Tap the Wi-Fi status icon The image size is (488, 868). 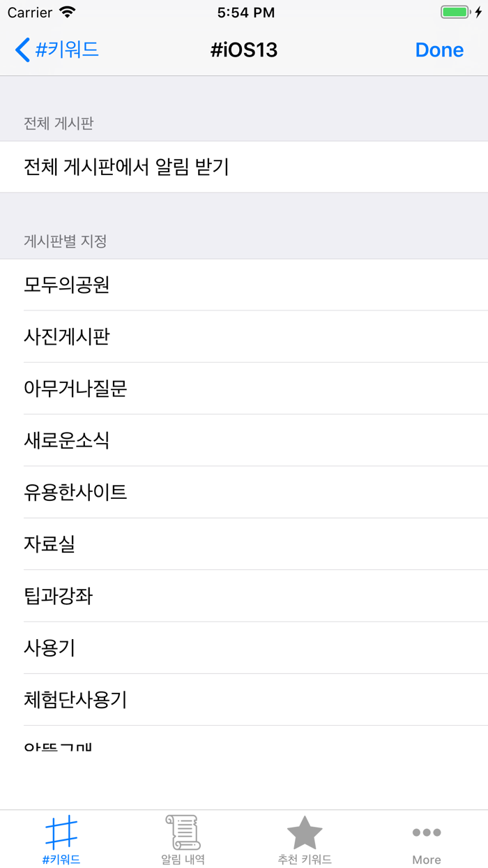click(x=67, y=12)
